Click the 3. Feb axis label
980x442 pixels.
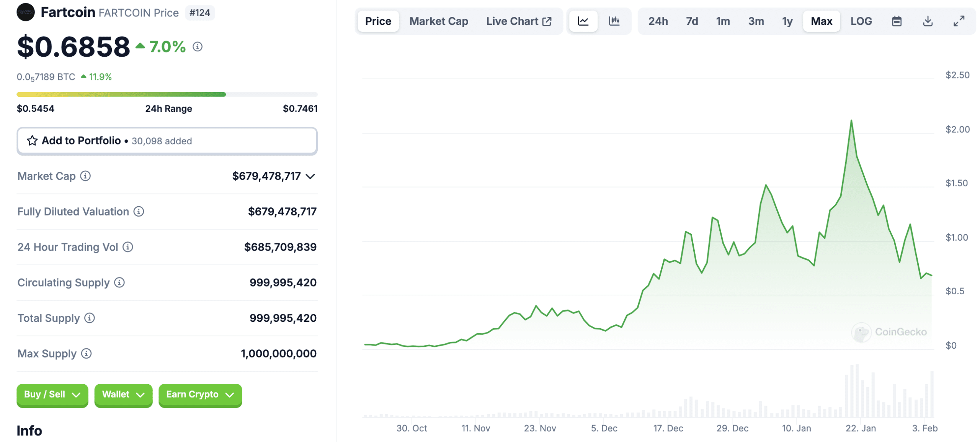coord(924,428)
